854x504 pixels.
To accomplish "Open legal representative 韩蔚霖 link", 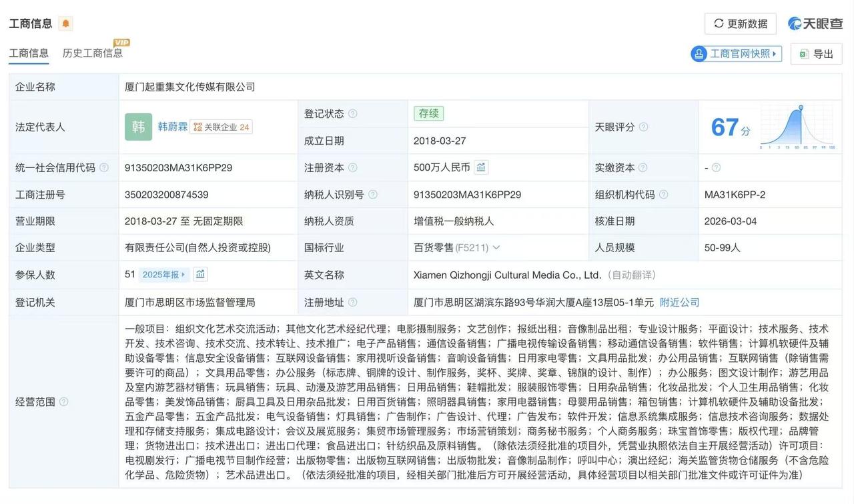I will point(173,127).
